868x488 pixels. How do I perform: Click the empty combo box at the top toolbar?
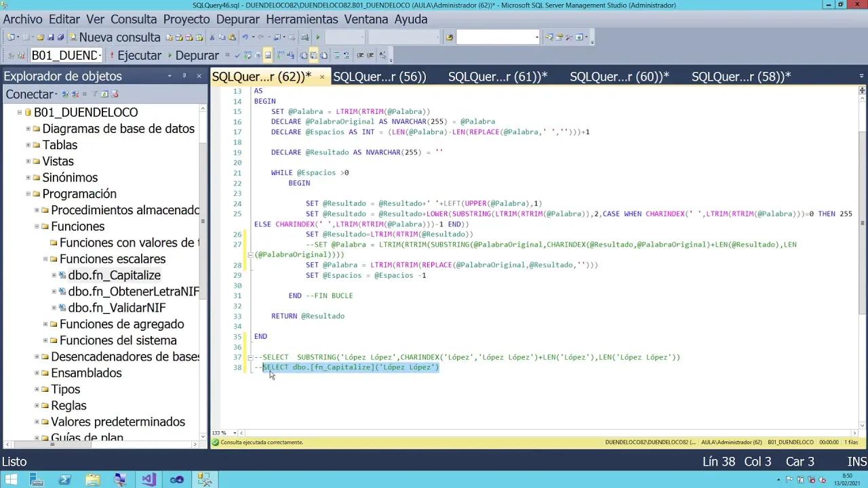pos(498,37)
